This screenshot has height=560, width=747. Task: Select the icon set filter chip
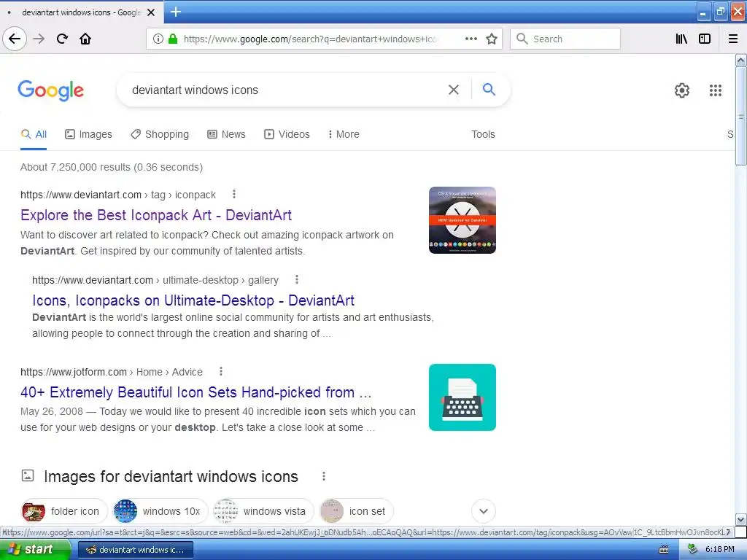click(x=356, y=511)
